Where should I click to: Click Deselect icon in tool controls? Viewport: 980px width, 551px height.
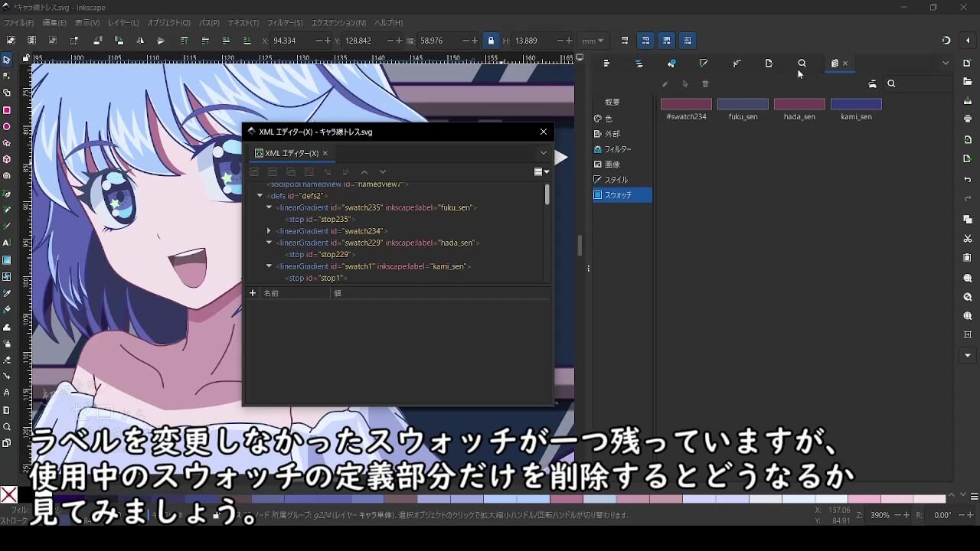(53, 41)
